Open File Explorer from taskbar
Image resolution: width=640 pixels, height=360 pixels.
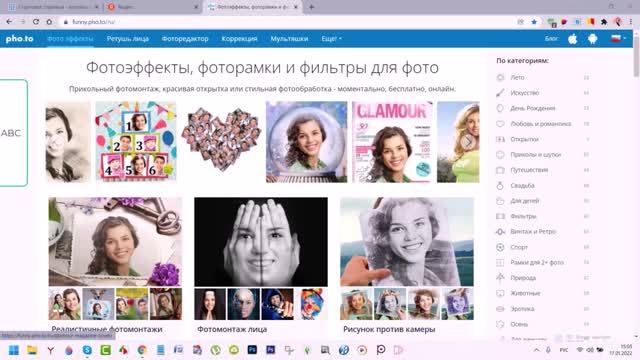pyautogui.click(x=32, y=350)
